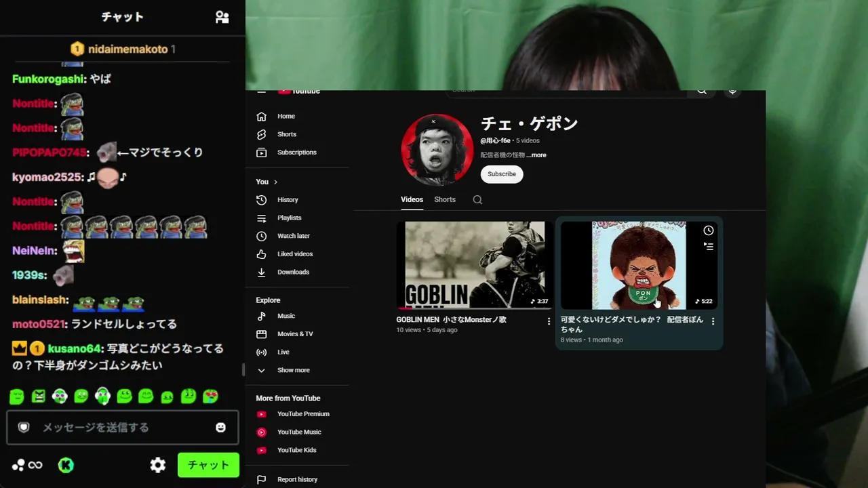868x488 pixels.
Task: Play the red-haired doll video thumbnail
Action: pyautogui.click(x=639, y=265)
